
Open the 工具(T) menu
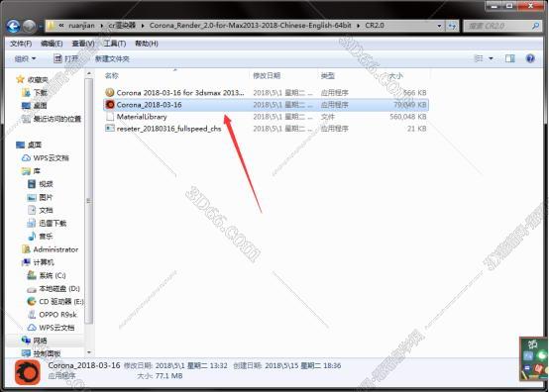[115, 44]
